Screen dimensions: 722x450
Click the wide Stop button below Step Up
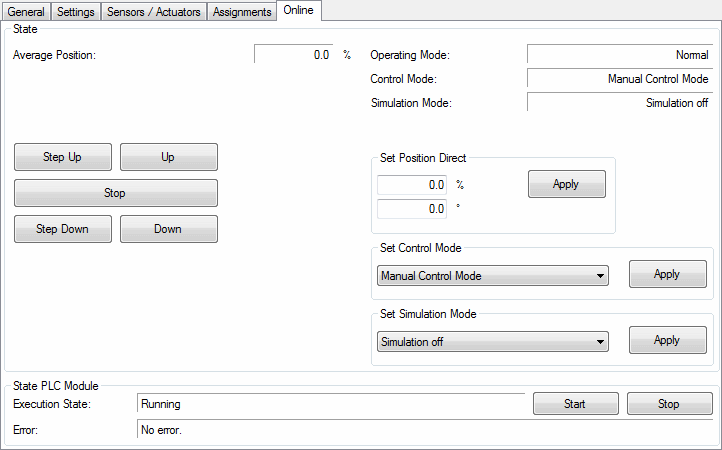tap(116, 193)
